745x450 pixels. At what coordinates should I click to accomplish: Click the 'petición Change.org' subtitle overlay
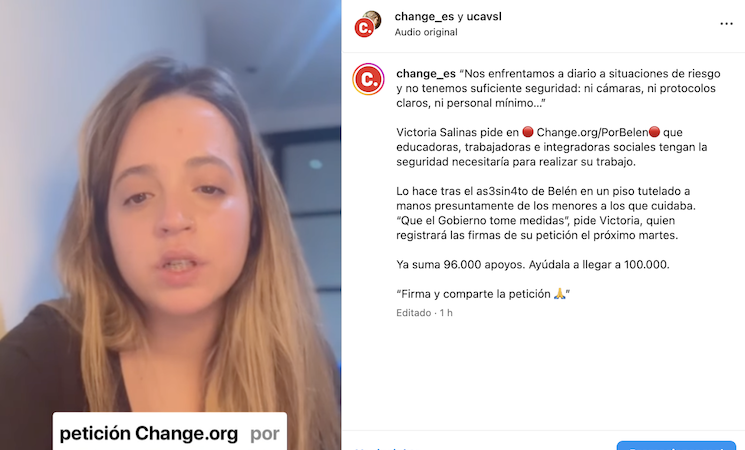click(149, 433)
